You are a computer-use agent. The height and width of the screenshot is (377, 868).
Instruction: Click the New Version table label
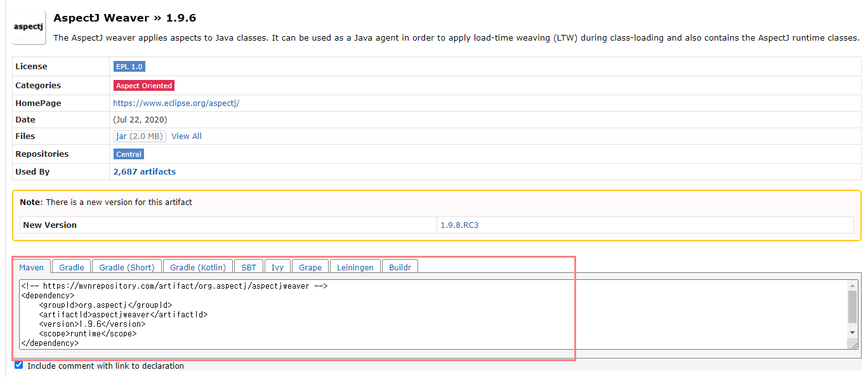(49, 225)
